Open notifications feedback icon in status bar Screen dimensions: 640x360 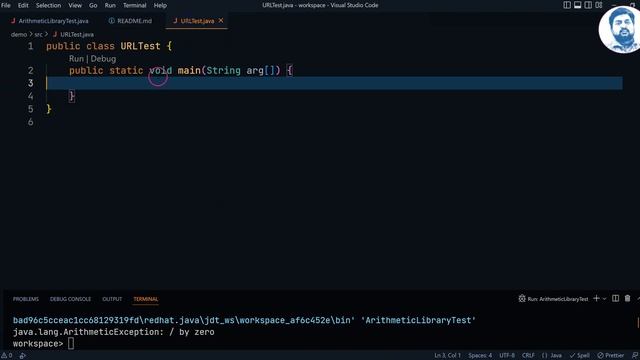tap(635, 356)
